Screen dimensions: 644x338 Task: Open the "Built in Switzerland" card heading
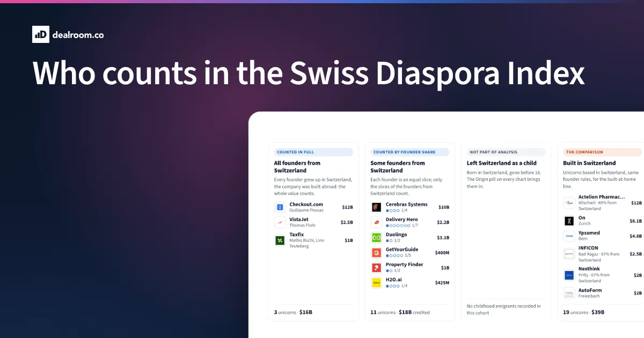(589, 163)
